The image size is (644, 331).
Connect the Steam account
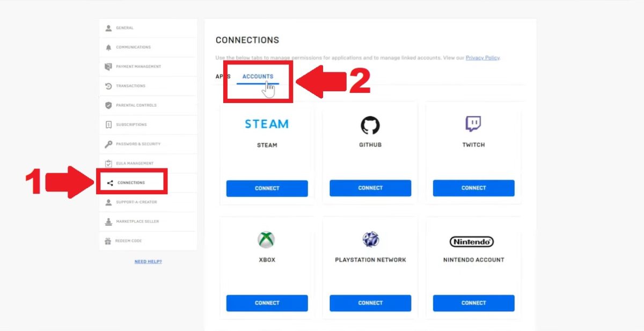click(267, 188)
